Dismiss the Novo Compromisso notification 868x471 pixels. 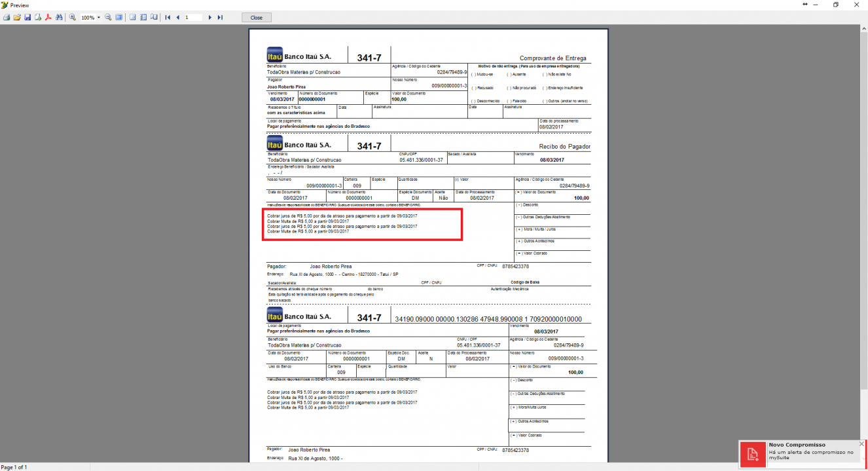coord(861,444)
